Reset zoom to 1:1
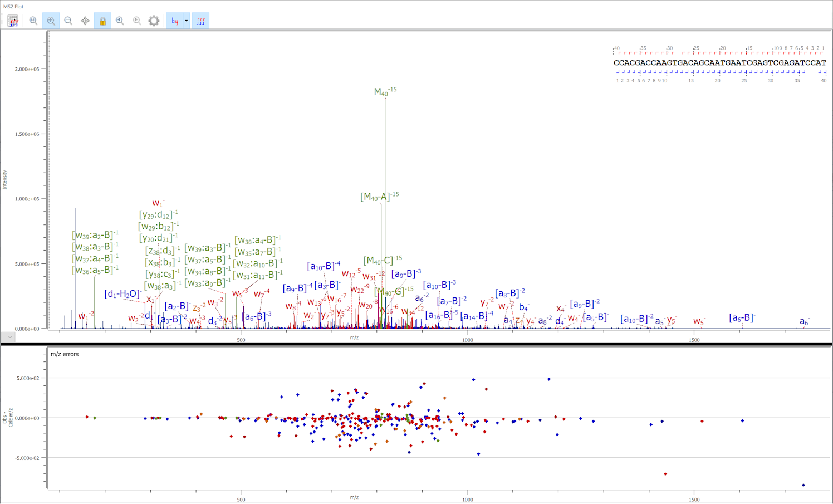The width and height of the screenshot is (833, 504). click(33, 21)
